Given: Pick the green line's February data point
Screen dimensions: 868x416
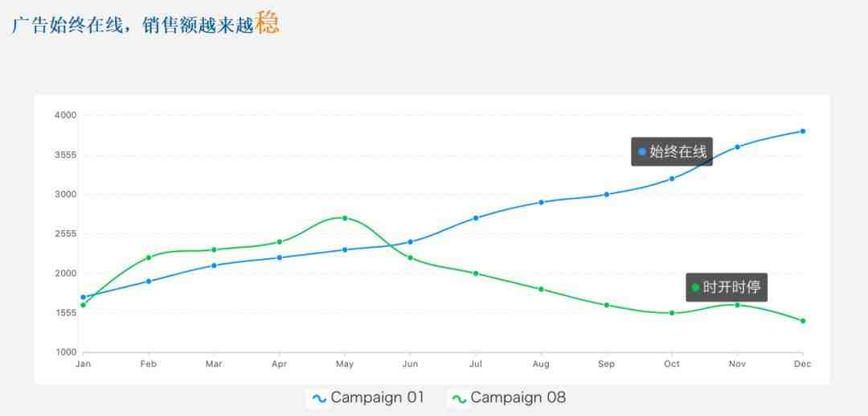Looking at the screenshot, I should [149, 257].
